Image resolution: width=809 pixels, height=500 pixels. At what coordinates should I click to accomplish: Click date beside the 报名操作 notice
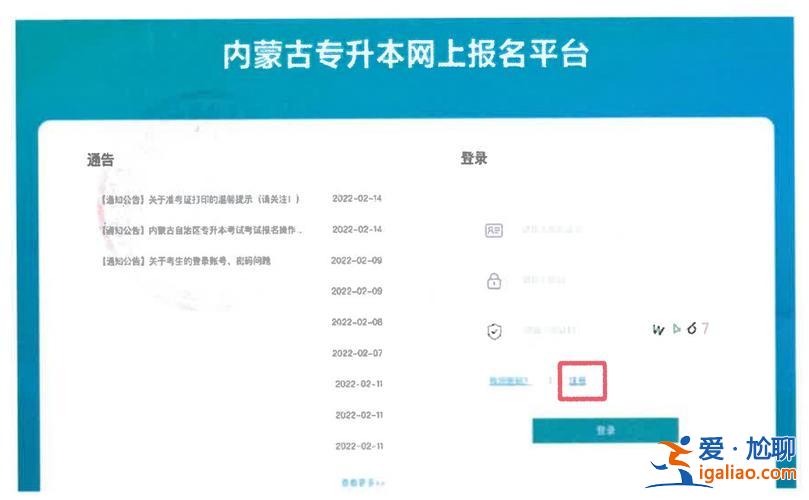[357, 229]
